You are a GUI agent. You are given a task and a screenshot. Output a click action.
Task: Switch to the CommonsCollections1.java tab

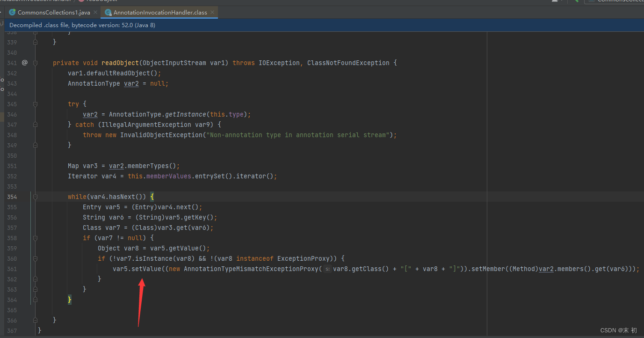point(54,13)
